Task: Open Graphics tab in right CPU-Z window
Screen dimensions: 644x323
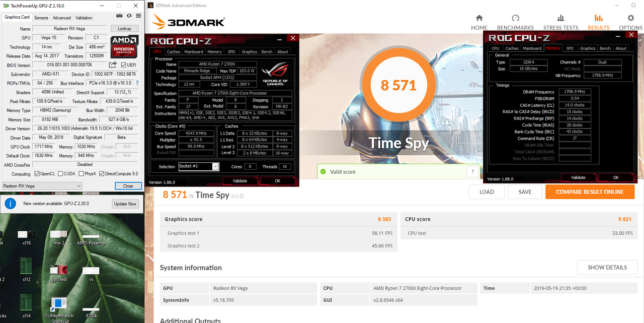Action: pyautogui.click(x=587, y=48)
